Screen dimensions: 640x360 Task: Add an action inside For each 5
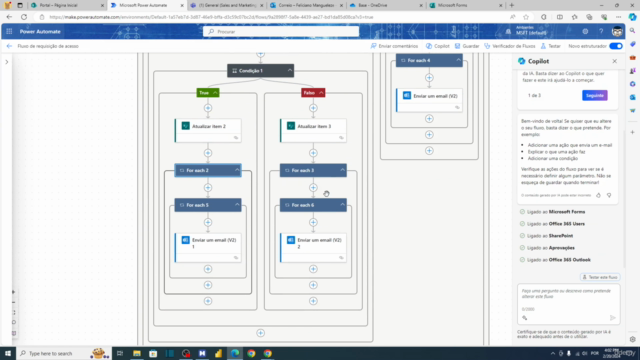(208, 222)
